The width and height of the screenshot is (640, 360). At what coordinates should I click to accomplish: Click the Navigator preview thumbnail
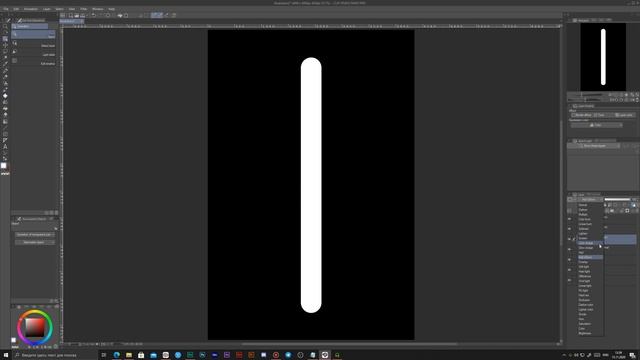(x=603, y=57)
